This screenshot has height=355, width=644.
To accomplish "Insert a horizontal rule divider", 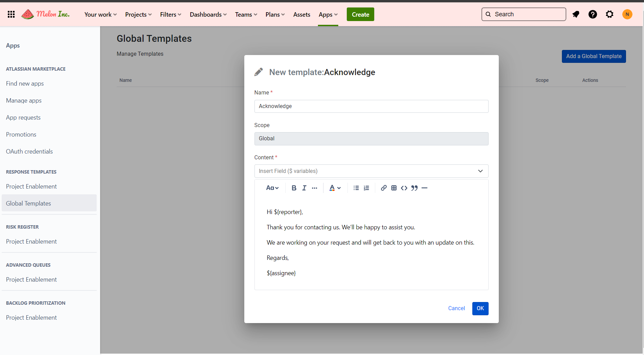I will (x=424, y=188).
